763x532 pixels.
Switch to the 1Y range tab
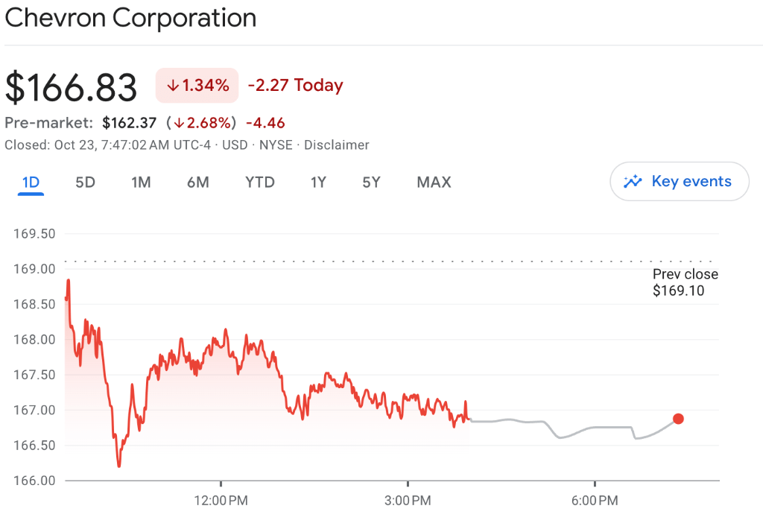pyautogui.click(x=318, y=183)
